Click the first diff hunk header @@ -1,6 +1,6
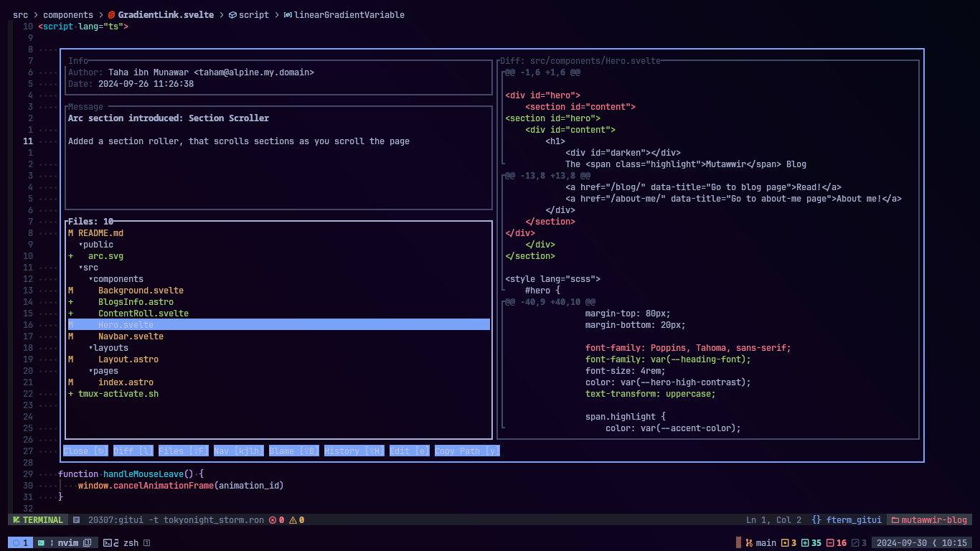The width and height of the screenshot is (980, 551). [542, 72]
